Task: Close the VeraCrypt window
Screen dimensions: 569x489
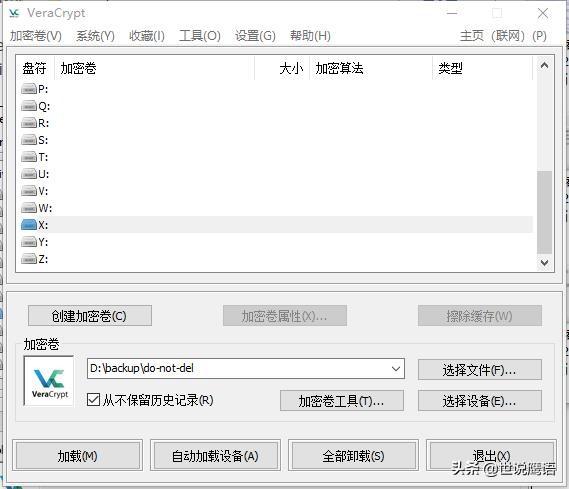Action: 543,13
